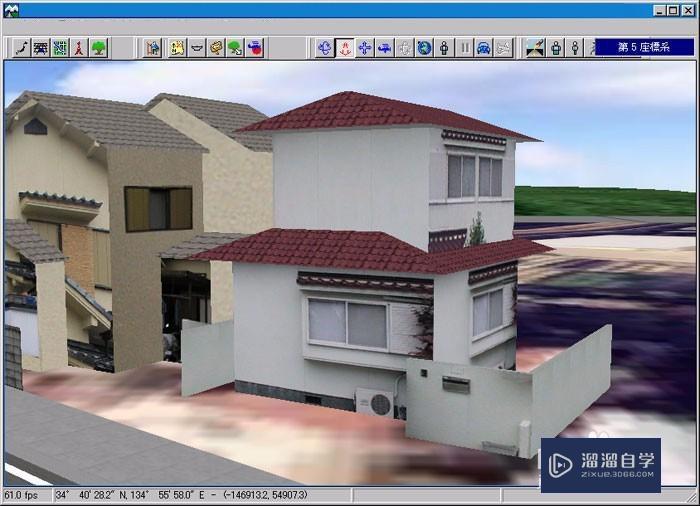Image resolution: width=700 pixels, height=506 pixels.
Task: Select the bridge structure tool icon
Action: click(41, 48)
